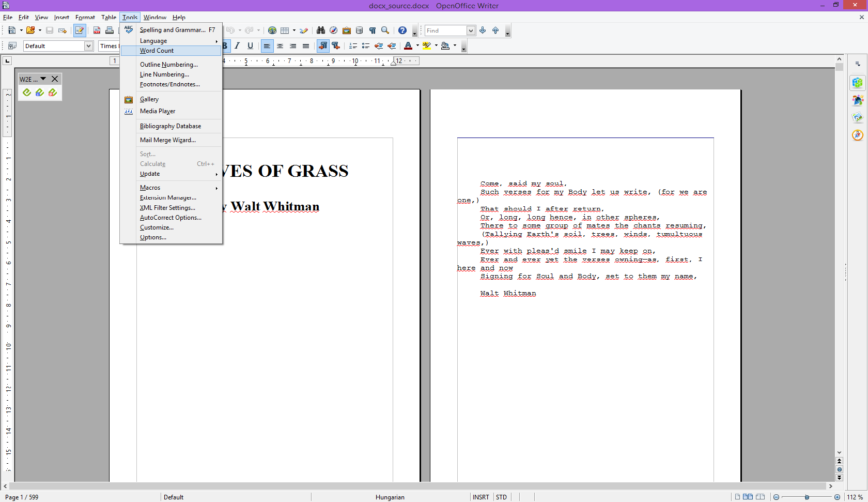This screenshot has height=502, width=868.
Task: Open sidebar Properties deck icon
Action: tap(858, 83)
